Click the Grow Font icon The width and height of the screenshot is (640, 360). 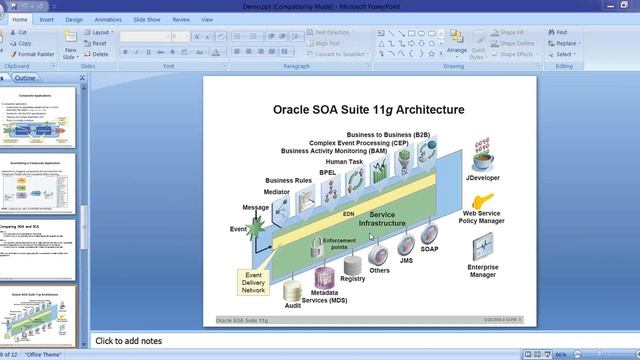pyautogui.click(x=197, y=37)
